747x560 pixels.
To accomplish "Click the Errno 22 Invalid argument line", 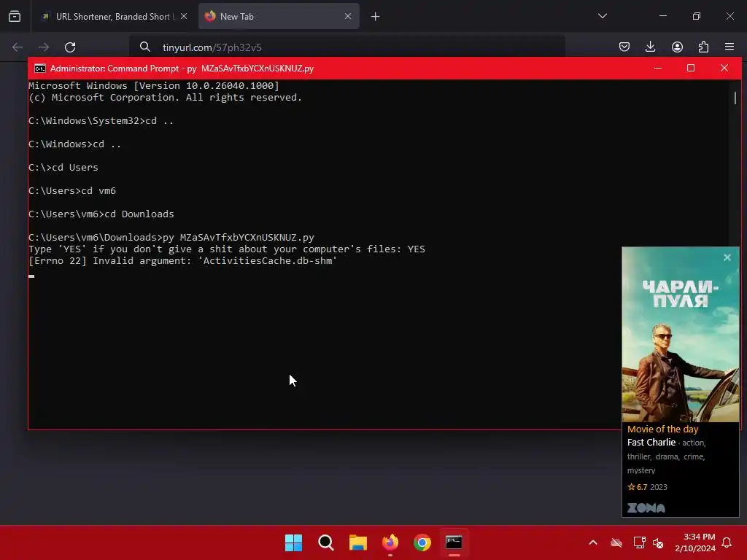I will (x=182, y=261).
